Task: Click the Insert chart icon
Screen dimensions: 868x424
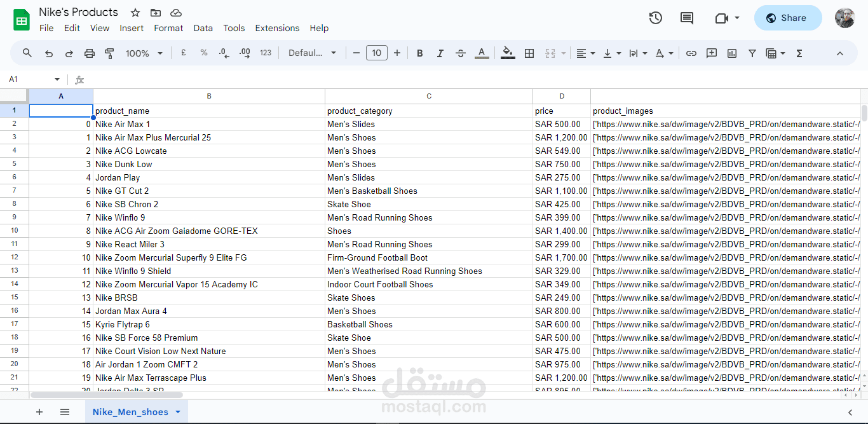Action: [x=732, y=53]
